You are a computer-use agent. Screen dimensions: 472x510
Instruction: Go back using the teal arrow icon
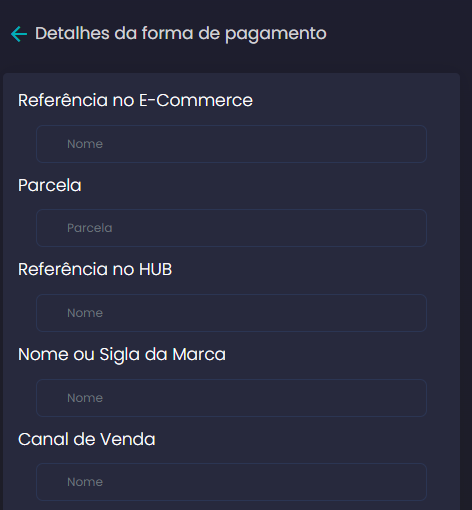19,34
